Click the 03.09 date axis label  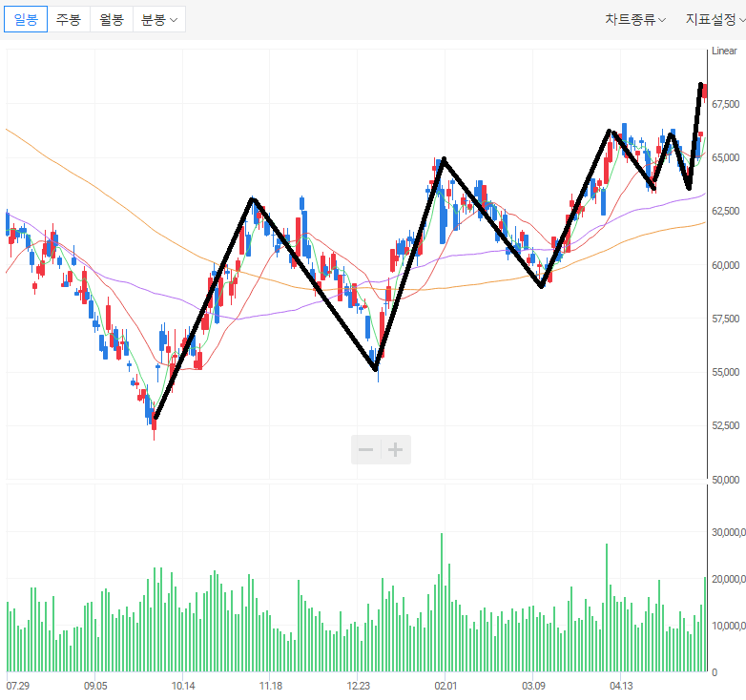point(533,686)
